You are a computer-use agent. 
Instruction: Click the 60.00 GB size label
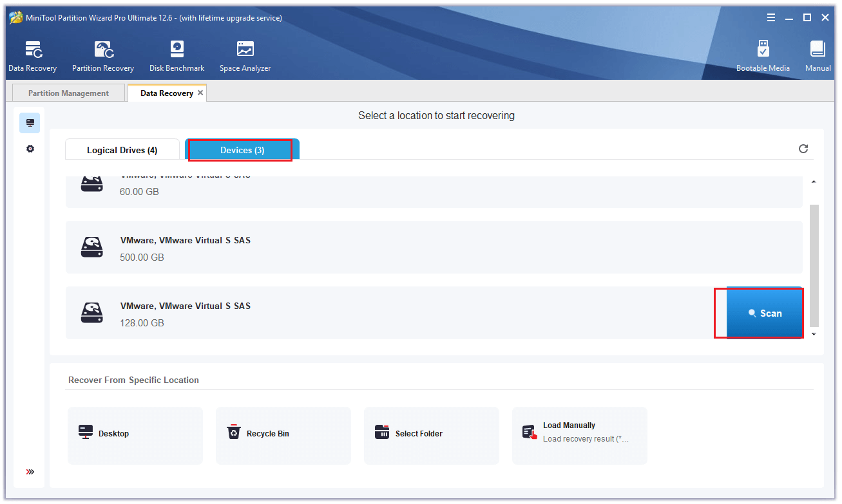coord(139,192)
